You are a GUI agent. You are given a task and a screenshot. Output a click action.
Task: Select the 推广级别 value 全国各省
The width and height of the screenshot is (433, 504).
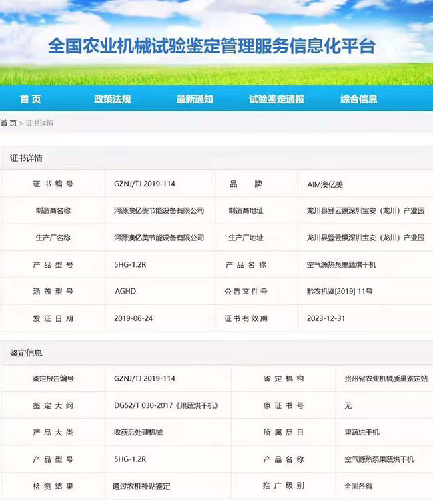point(358,486)
